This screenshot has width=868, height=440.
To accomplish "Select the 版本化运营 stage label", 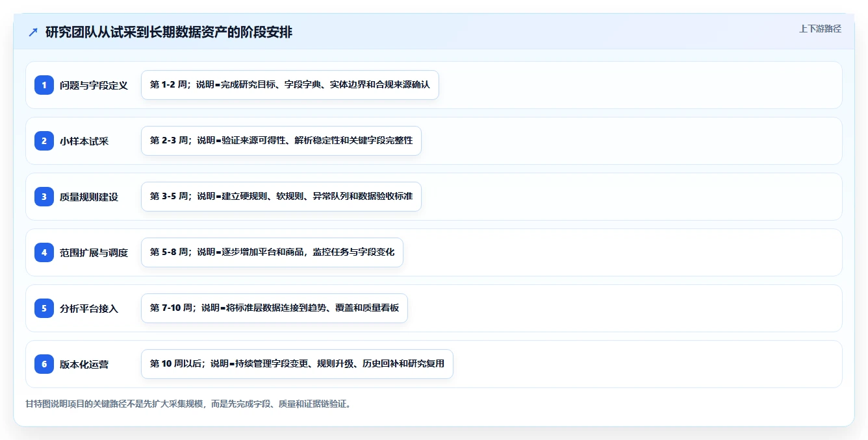I will (84, 364).
